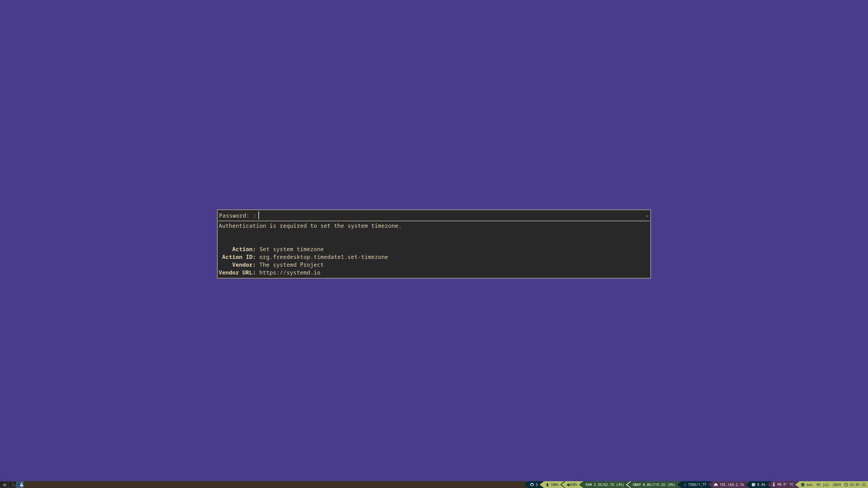Viewport: 868px width, 488px height.
Task: Click 'The systemd Project' vendor text
Action: (x=291, y=265)
